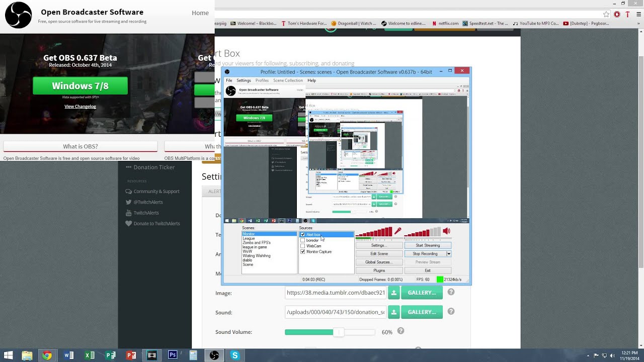The image size is (644, 362).
Task: Open the OBS Help menu
Action: tap(311, 80)
